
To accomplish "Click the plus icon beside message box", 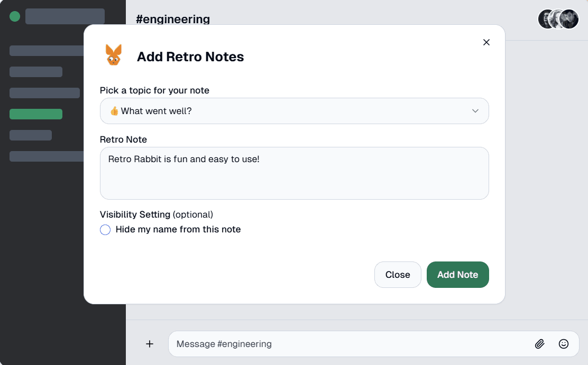I will click(150, 344).
